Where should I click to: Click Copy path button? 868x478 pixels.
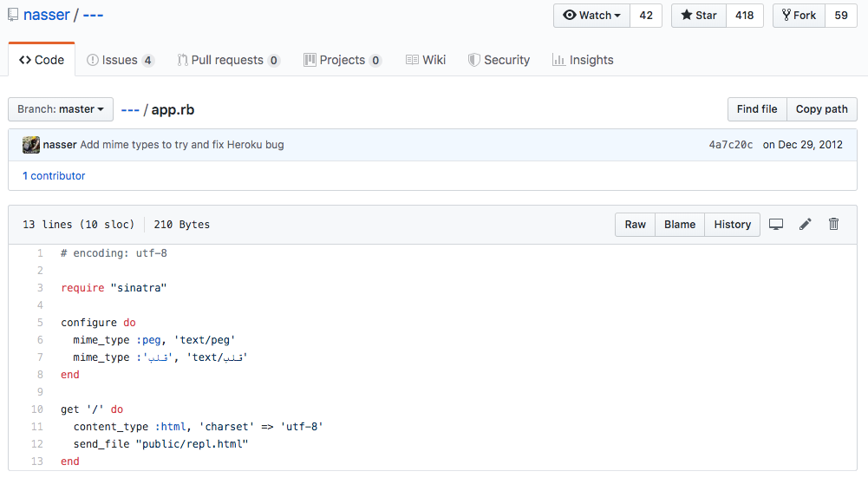[x=821, y=109]
